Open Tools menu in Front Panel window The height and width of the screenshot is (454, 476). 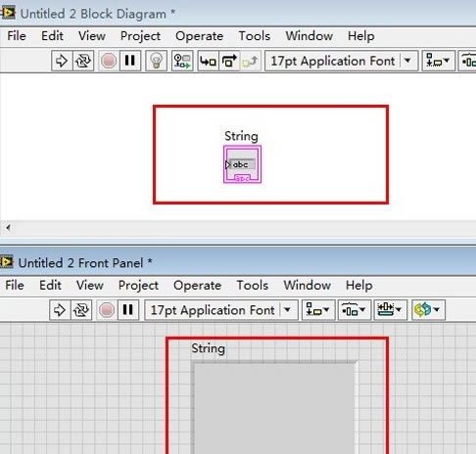253,286
